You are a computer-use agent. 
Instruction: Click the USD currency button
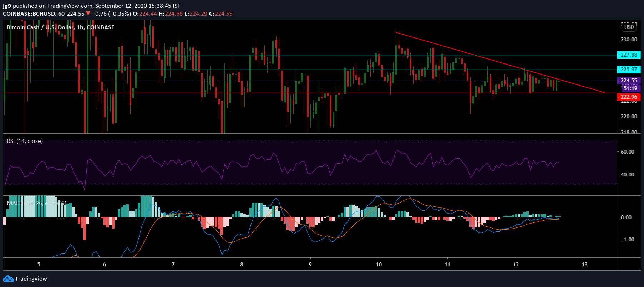[x=629, y=27]
